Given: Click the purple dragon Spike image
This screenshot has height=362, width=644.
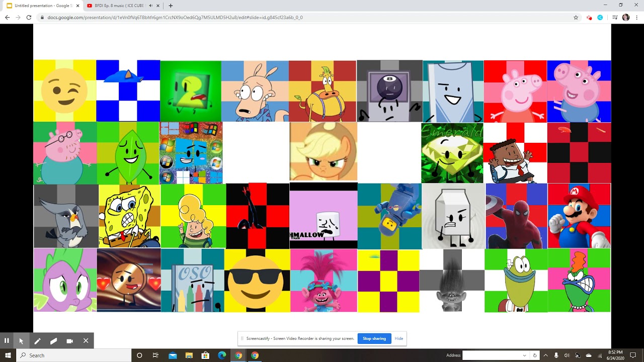Looking at the screenshot, I should (65, 280).
